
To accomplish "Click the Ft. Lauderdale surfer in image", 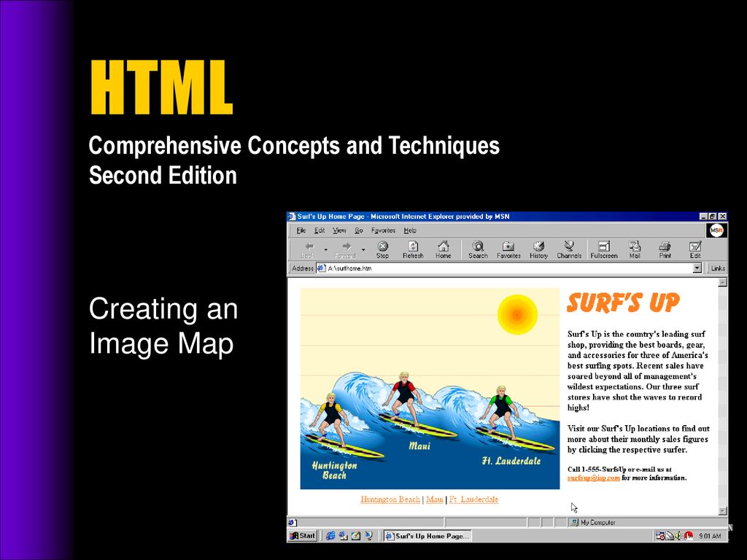I will [501, 412].
